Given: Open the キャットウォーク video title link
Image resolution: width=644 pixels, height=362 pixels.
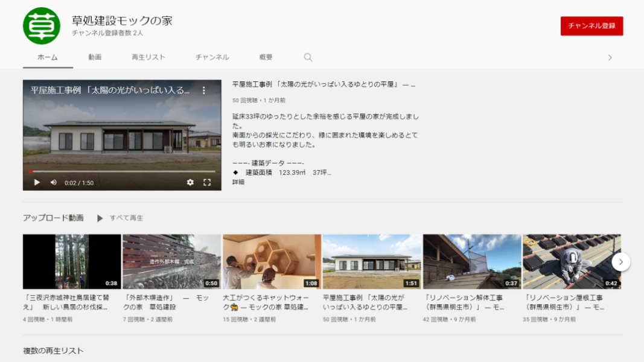Looking at the screenshot, I should pos(264,302).
